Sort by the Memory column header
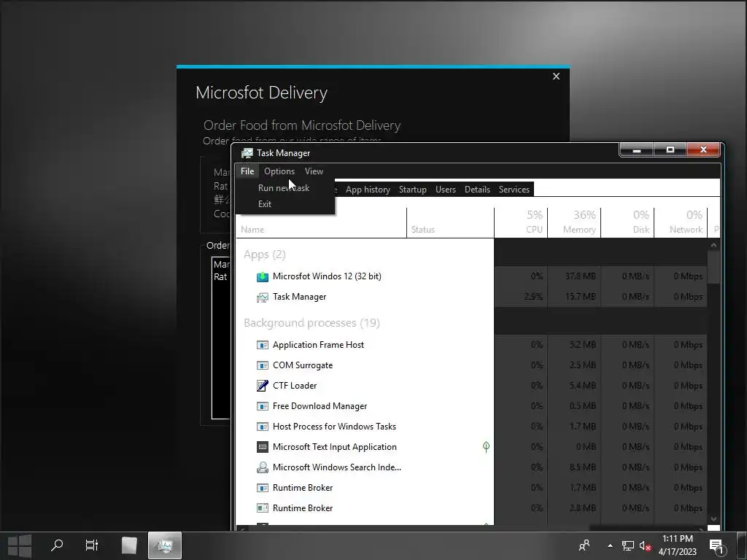 [x=575, y=223]
